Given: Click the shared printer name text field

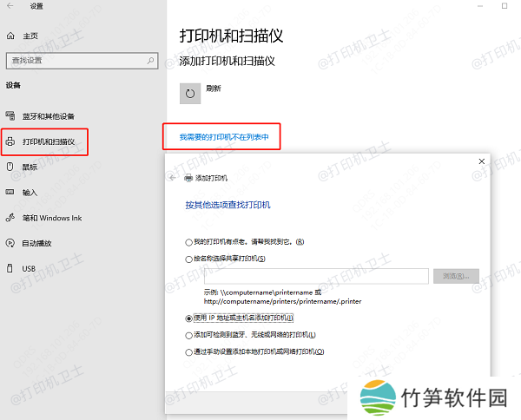Looking at the screenshot, I should [x=316, y=276].
